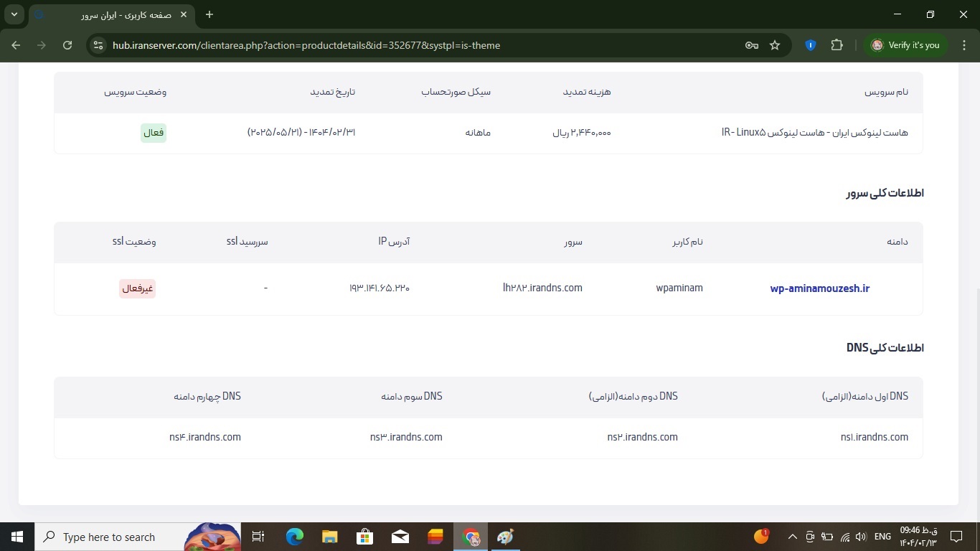Click the taskbar search box
Image resolution: width=980 pixels, height=551 pixels.
[x=138, y=537]
